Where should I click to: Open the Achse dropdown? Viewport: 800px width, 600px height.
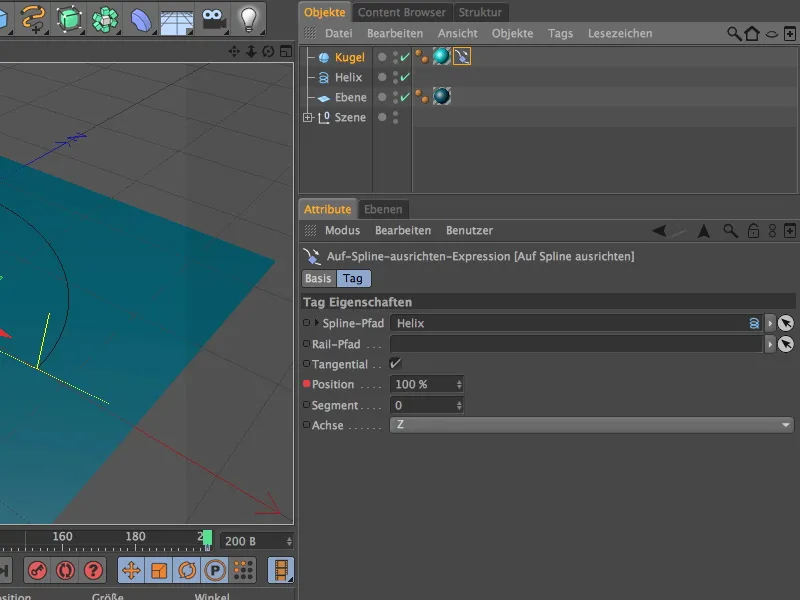pyautogui.click(x=592, y=424)
